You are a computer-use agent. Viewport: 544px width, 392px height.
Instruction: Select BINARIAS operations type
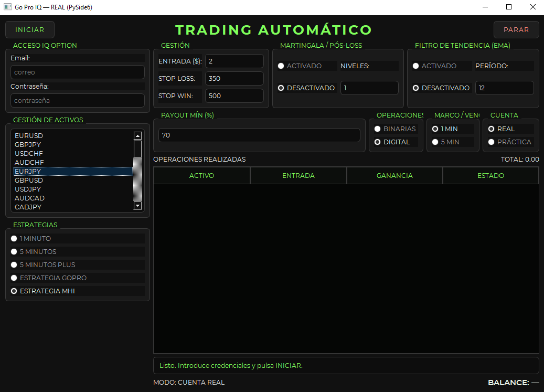[x=396, y=129]
